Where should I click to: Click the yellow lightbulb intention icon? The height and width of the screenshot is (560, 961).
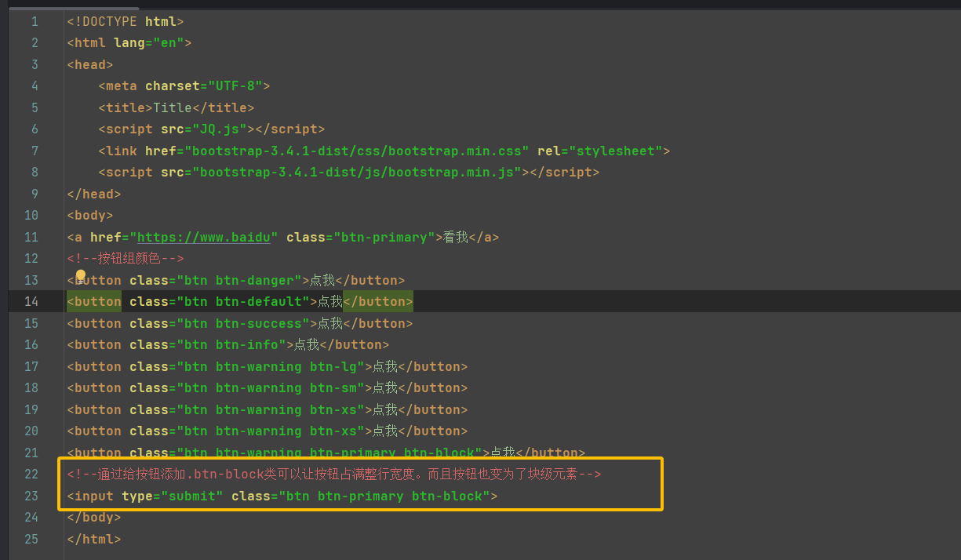point(80,275)
